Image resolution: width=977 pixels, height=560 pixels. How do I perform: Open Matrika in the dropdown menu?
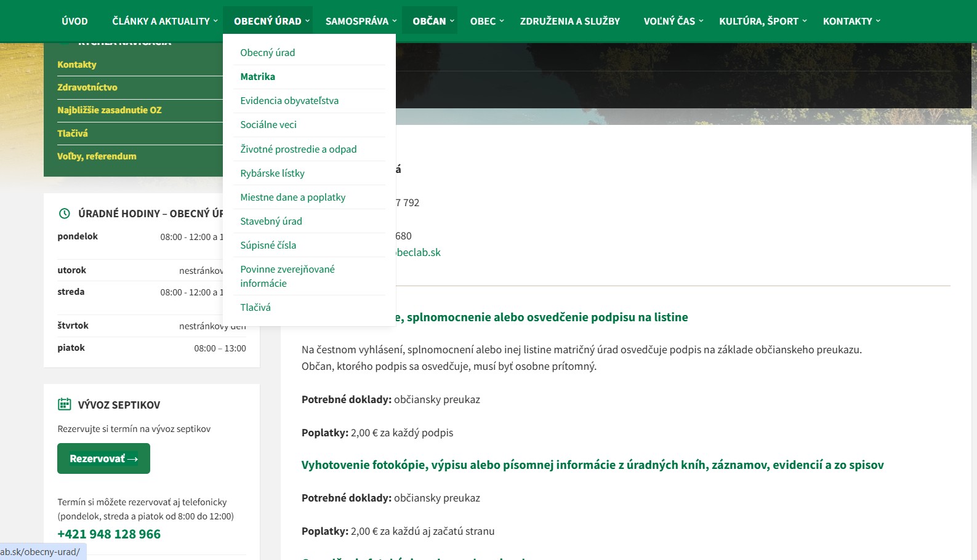pyautogui.click(x=257, y=77)
